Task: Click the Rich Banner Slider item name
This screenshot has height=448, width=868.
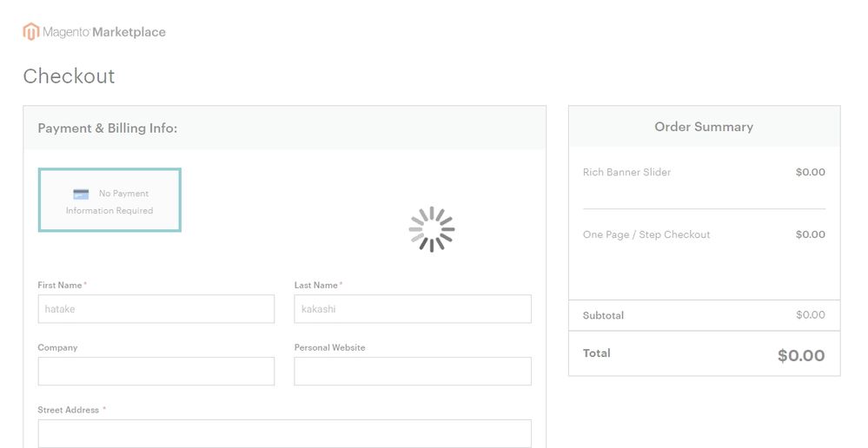Action: click(x=626, y=172)
